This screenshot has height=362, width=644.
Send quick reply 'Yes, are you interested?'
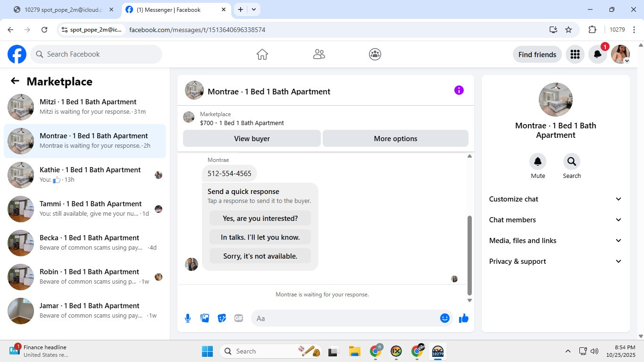click(x=260, y=219)
